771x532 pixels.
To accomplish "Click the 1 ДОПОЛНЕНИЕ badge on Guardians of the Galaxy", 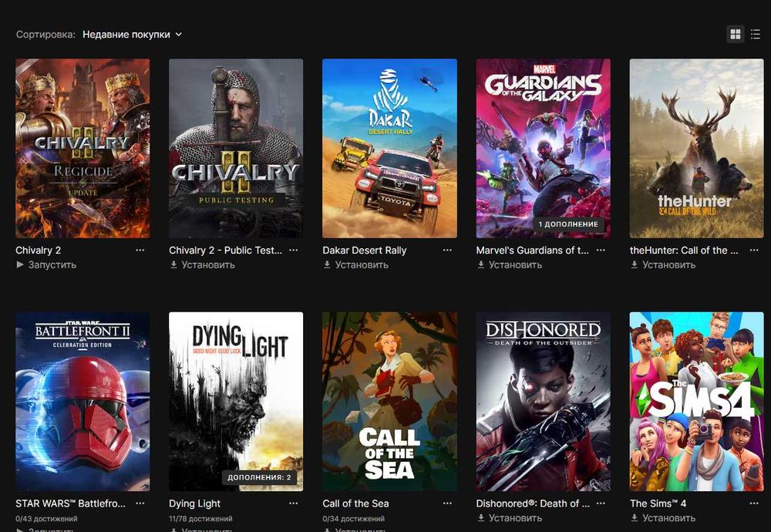I will point(568,224).
